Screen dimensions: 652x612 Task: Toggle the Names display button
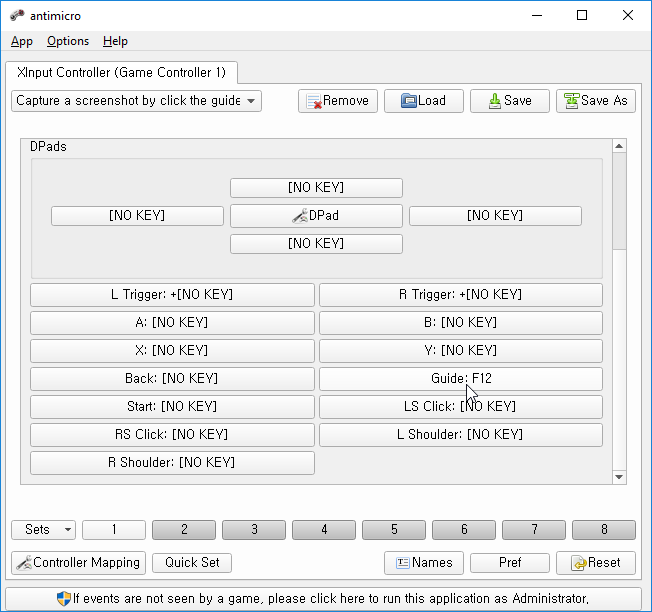tap(424, 563)
